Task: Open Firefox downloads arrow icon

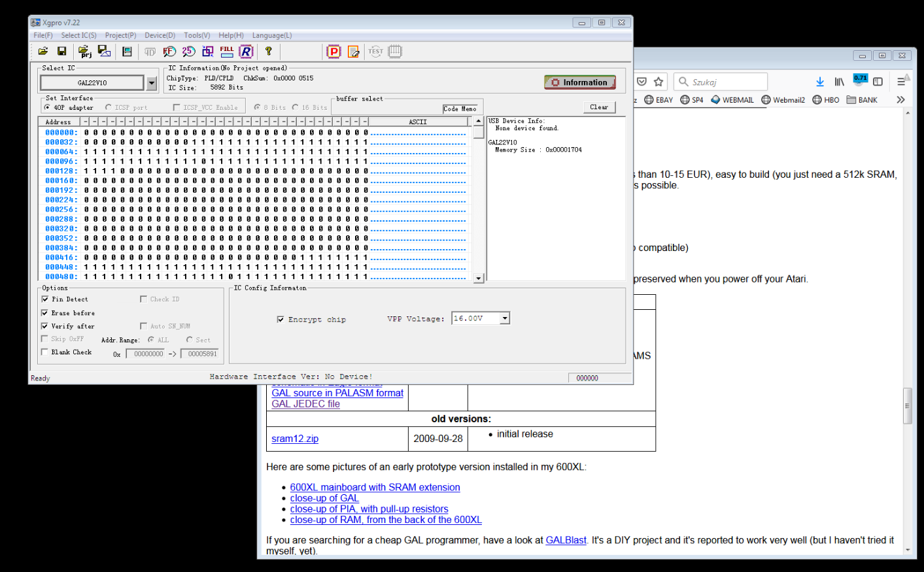Action: 820,82
